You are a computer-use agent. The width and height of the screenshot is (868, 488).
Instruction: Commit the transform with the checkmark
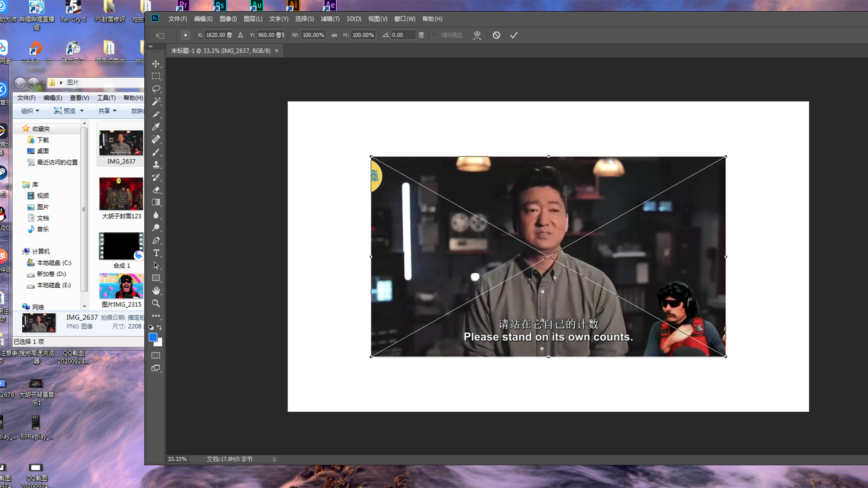point(514,35)
